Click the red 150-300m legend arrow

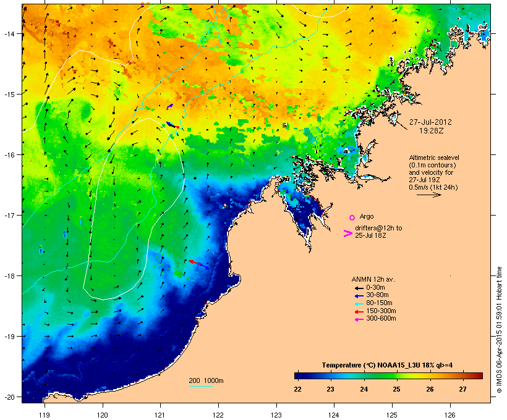pyautogui.click(x=359, y=312)
